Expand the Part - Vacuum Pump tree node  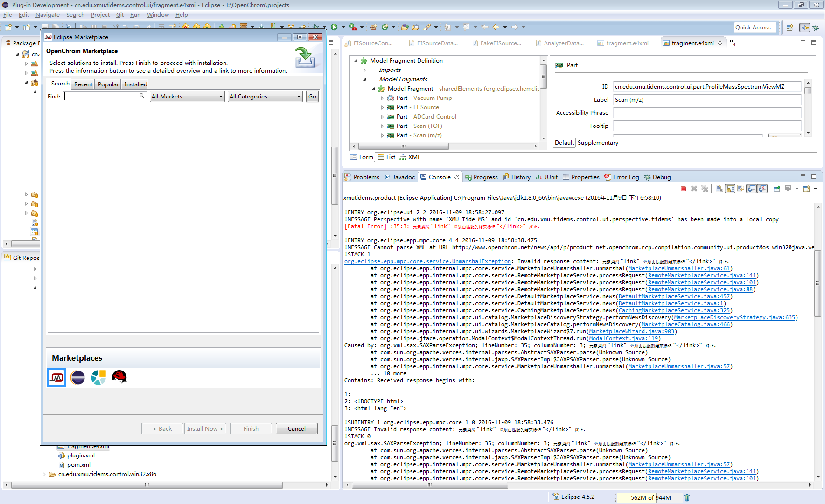coord(382,98)
